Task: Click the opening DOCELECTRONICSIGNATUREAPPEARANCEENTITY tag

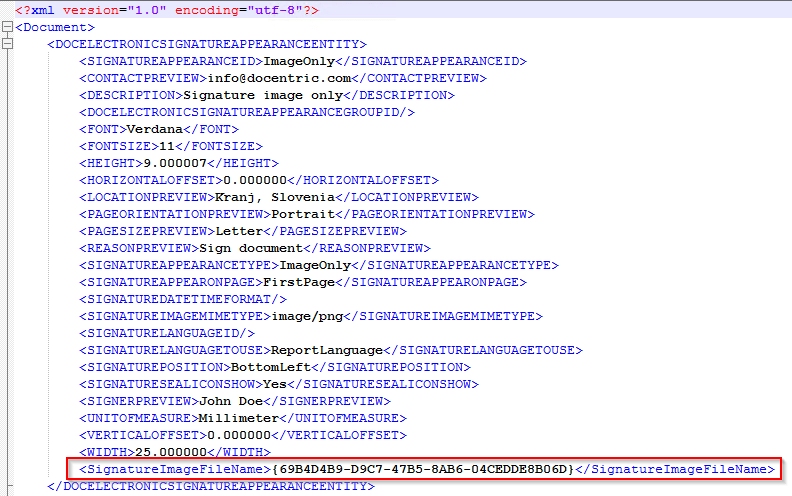Action: (207, 44)
